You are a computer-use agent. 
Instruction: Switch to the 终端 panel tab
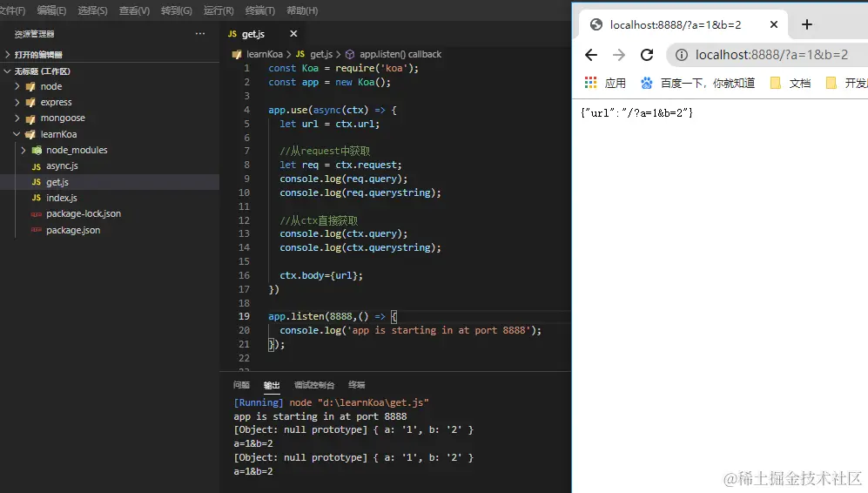coord(356,385)
